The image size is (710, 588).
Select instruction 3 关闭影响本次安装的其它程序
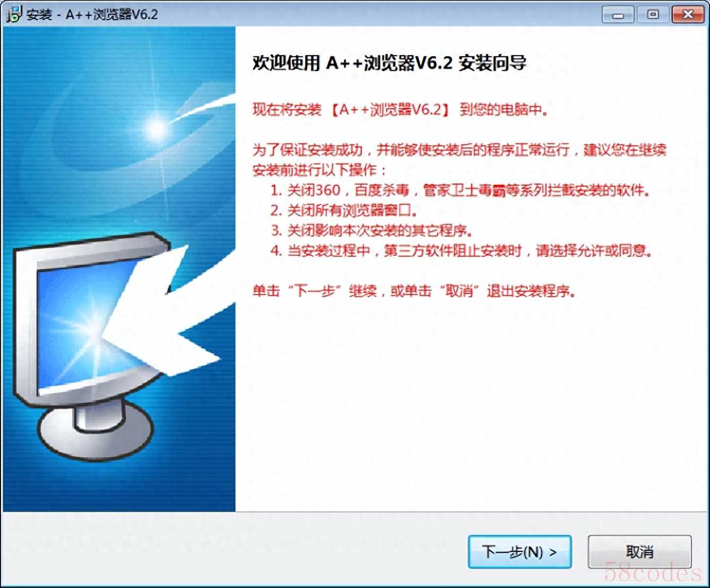point(371,230)
